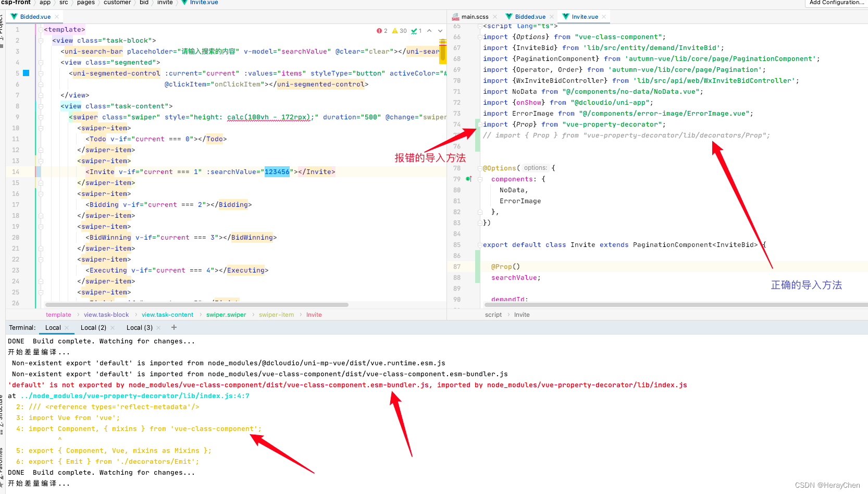Close the Local (3) terminal session
This screenshot has width=868, height=494.
tap(158, 328)
